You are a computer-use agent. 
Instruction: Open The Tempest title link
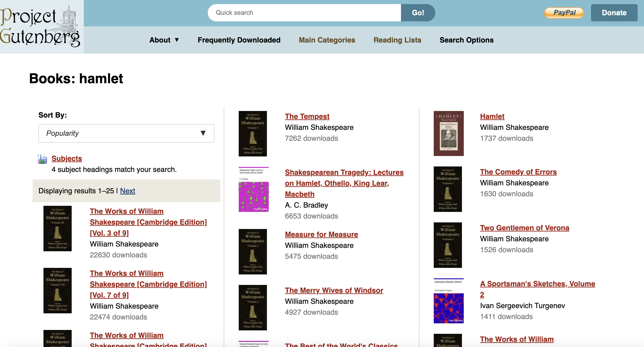click(x=307, y=116)
